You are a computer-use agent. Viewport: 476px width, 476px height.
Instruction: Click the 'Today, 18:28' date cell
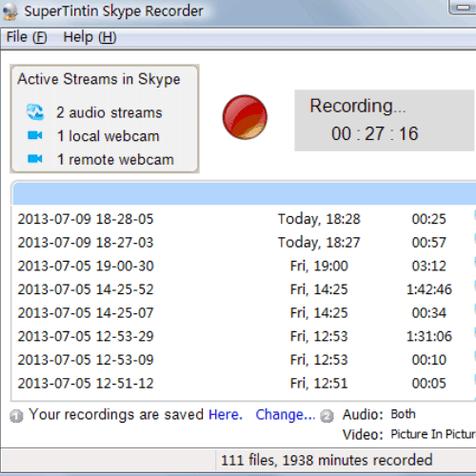319,219
